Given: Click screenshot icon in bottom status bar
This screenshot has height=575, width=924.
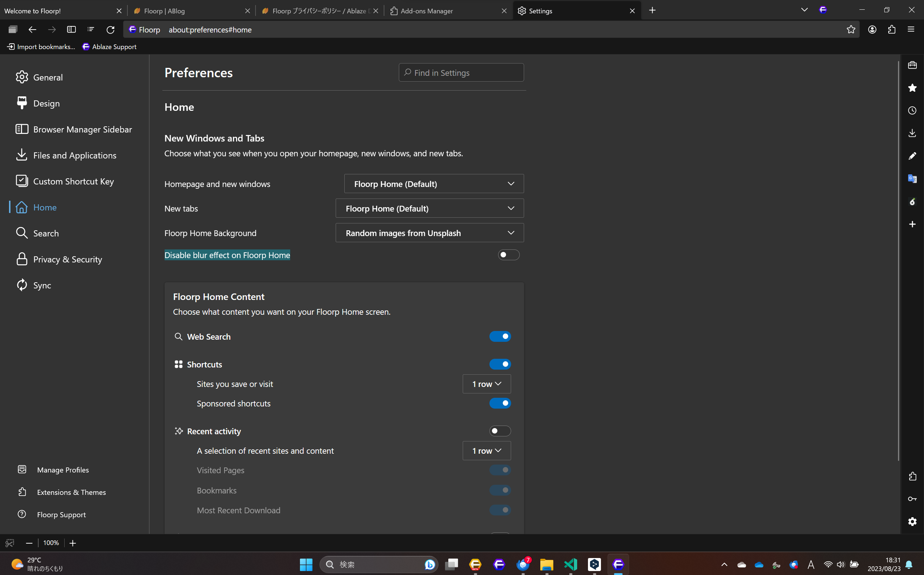Looking at the screenshot, I should point(10,543).
